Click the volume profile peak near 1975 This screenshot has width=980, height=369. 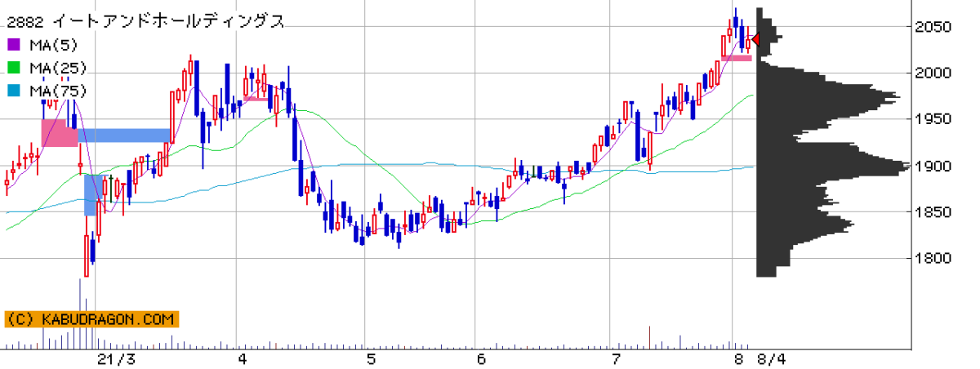coord(829,97)
